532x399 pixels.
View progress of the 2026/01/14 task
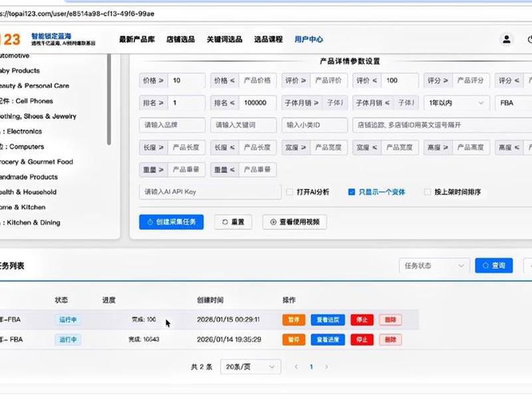(328, 340)
